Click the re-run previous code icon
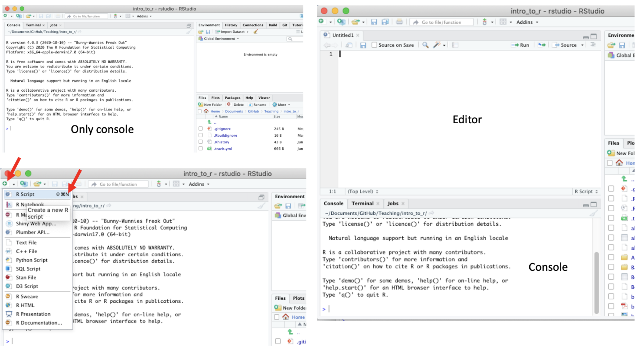Viewport: 644px width, 352px height. [542, 45]
